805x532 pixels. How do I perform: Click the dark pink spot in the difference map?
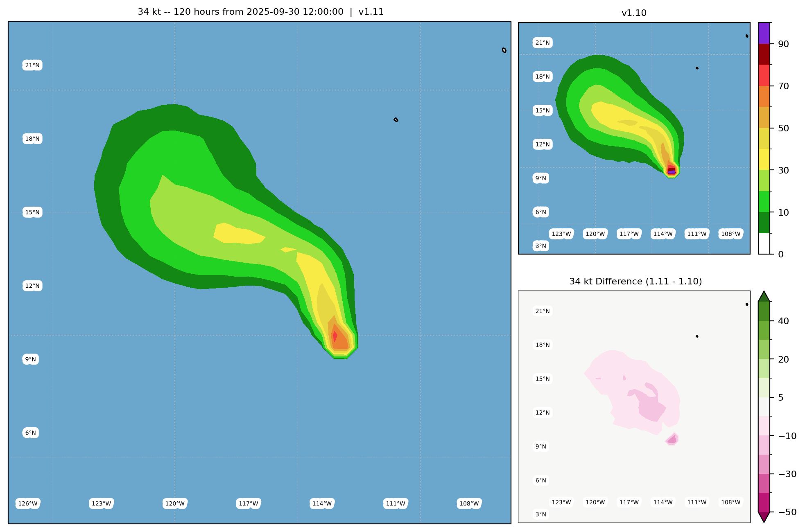[672, 440]
